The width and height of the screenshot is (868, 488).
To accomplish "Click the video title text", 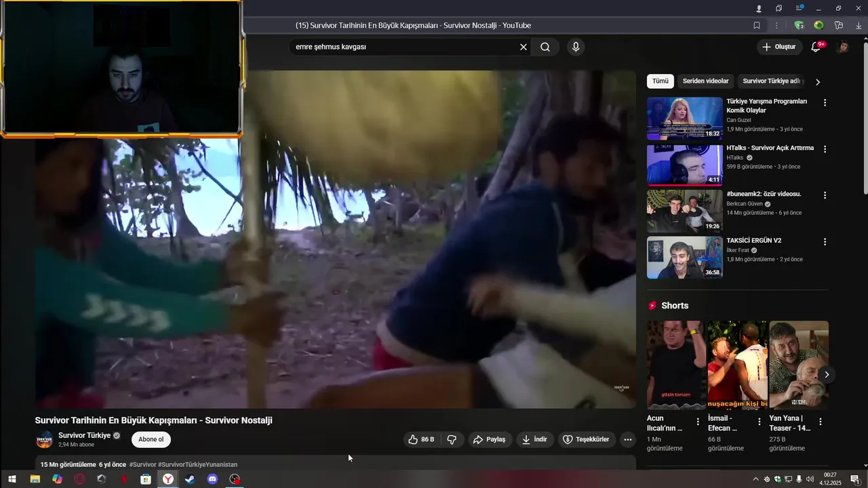I will 153,420.
